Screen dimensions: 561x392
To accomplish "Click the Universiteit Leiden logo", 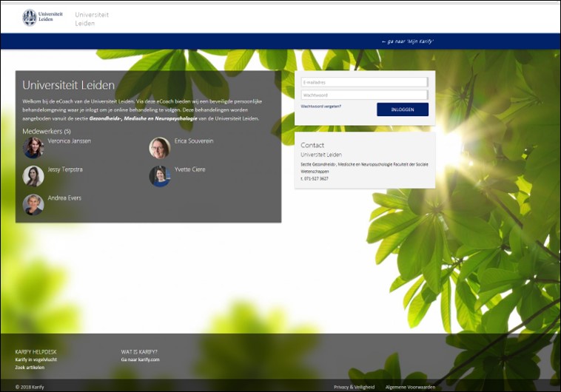I will 42,17.
